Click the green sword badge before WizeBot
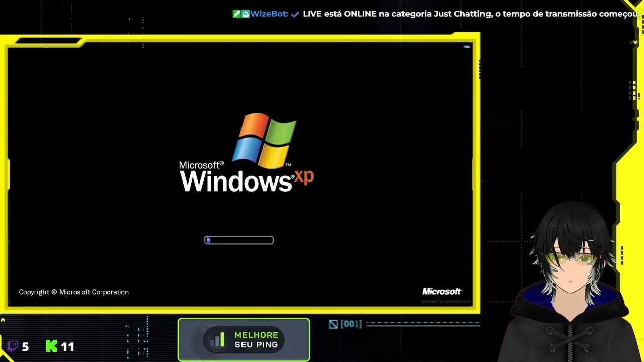 (x=236, y=14)
